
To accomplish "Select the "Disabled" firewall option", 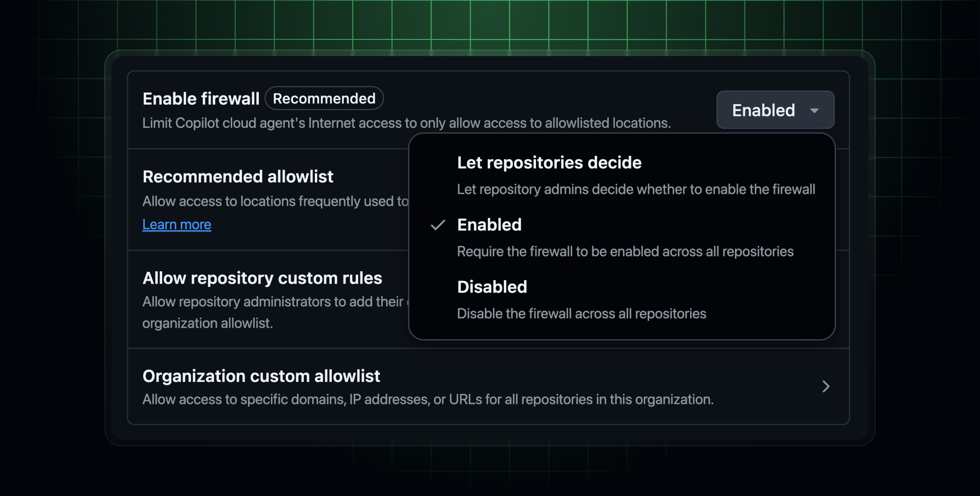I will [492, 287].
